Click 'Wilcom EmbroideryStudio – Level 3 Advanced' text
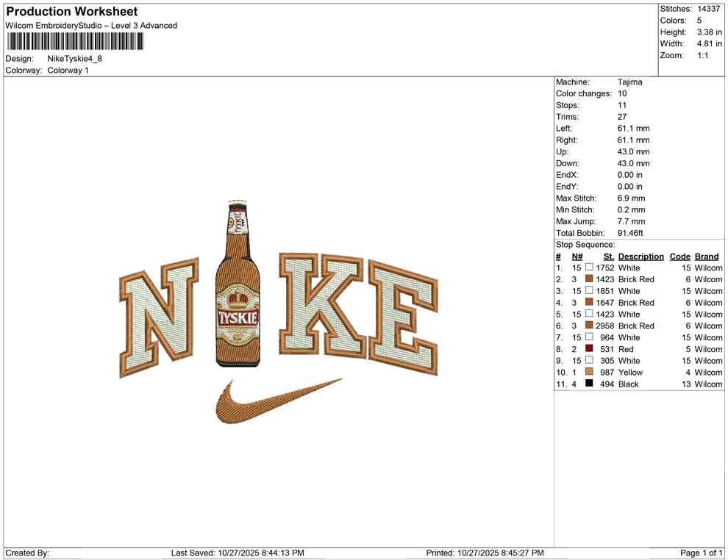 tap(91, 26)
